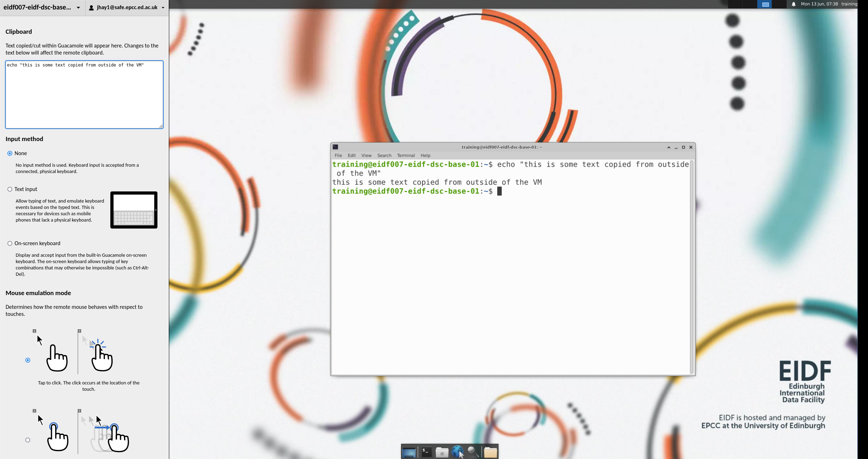Open the terminal Edit menu
The image size is (868, 459).
coord(352,155)
